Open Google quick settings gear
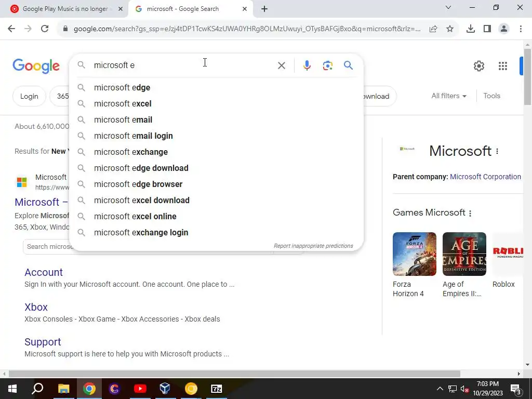This screenshot has height=399, width=532. [x=478, y=66]
